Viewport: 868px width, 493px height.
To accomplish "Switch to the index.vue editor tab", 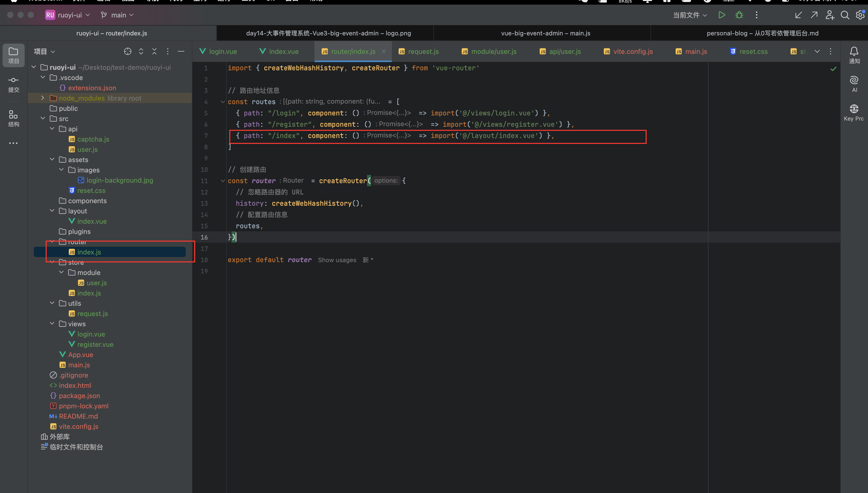I will 279,52.
